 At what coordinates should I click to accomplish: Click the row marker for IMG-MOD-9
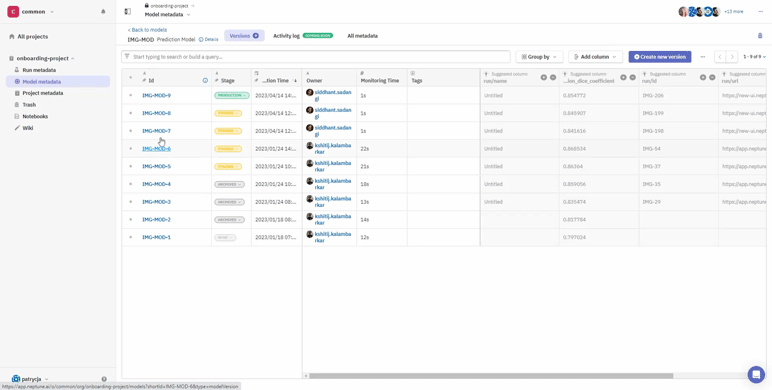coord(130,96)
